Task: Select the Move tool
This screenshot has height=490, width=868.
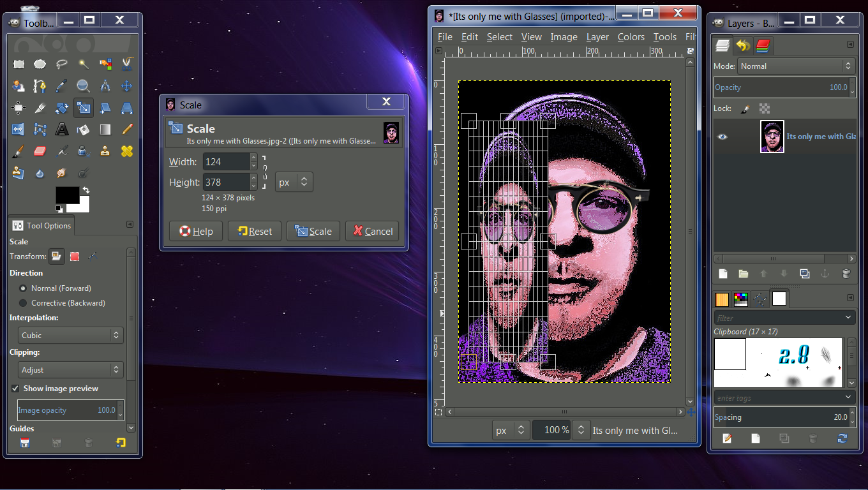Action: tap(126, 85)
